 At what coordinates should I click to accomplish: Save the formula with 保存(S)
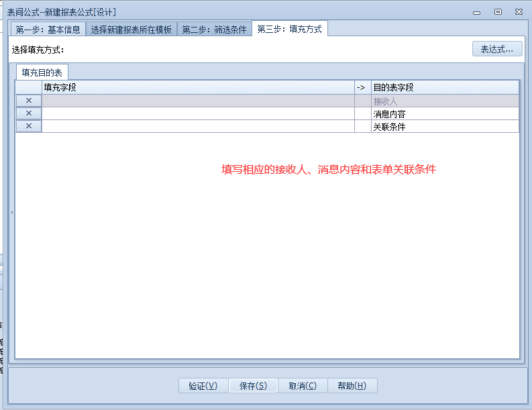coord(253,386)
